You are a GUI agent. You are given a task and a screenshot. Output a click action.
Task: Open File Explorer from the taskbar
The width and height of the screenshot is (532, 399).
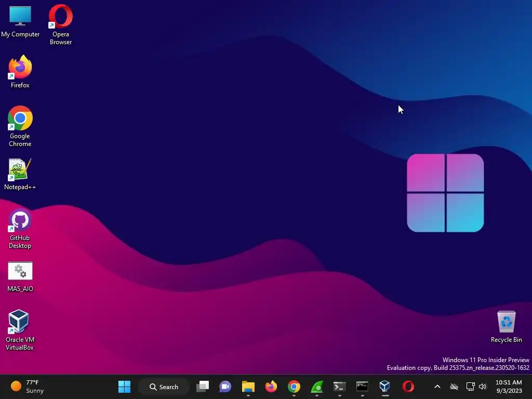248,387
